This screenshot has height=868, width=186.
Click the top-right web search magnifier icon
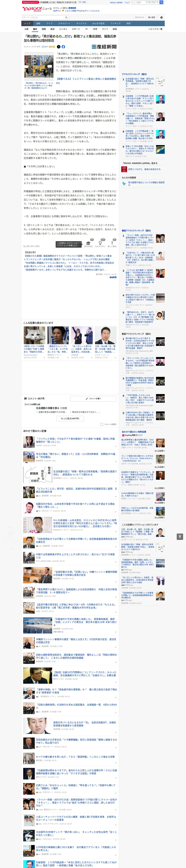click(x=161, y=2)
